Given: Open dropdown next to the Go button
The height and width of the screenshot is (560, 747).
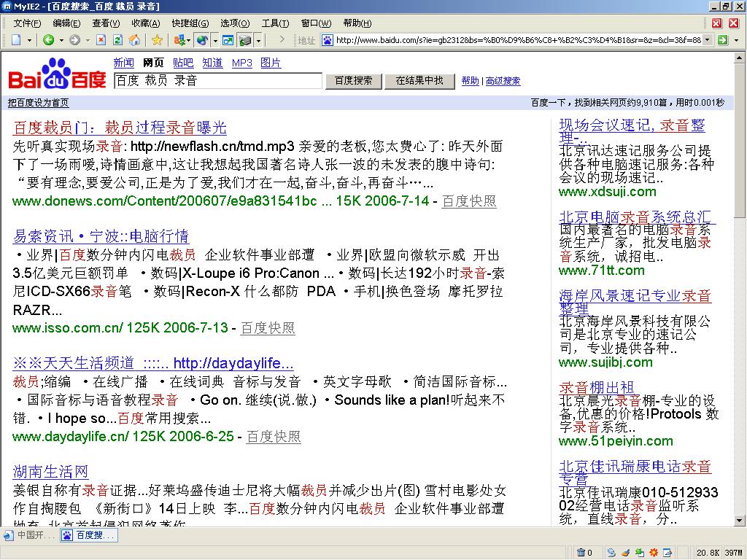Looking at the screenshot, I should pos(737,41).
